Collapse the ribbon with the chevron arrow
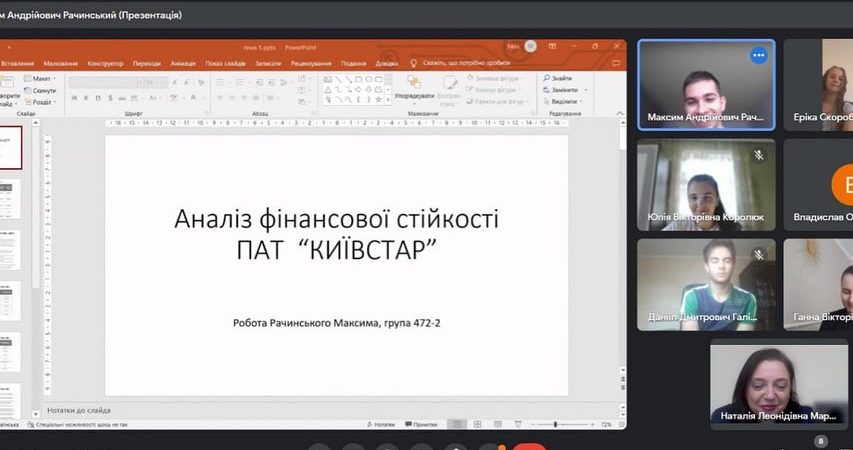The width and height of the screenshot is (853, 450). pos(620,113)
